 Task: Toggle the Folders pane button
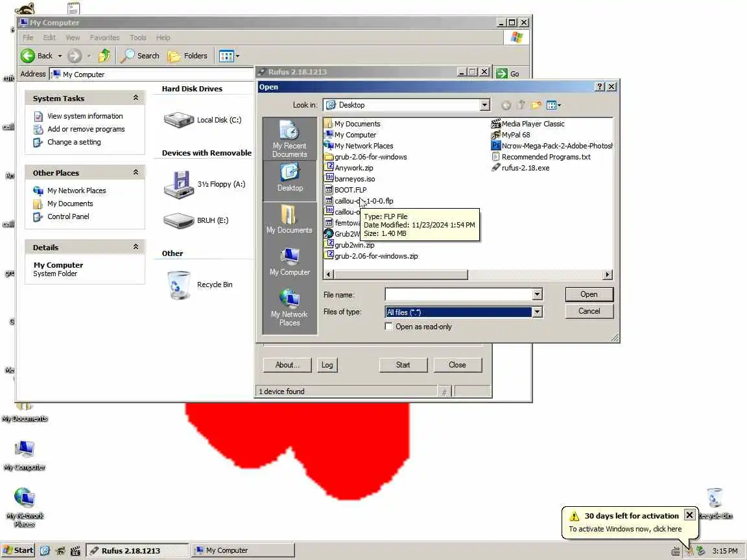coord(187,56)
